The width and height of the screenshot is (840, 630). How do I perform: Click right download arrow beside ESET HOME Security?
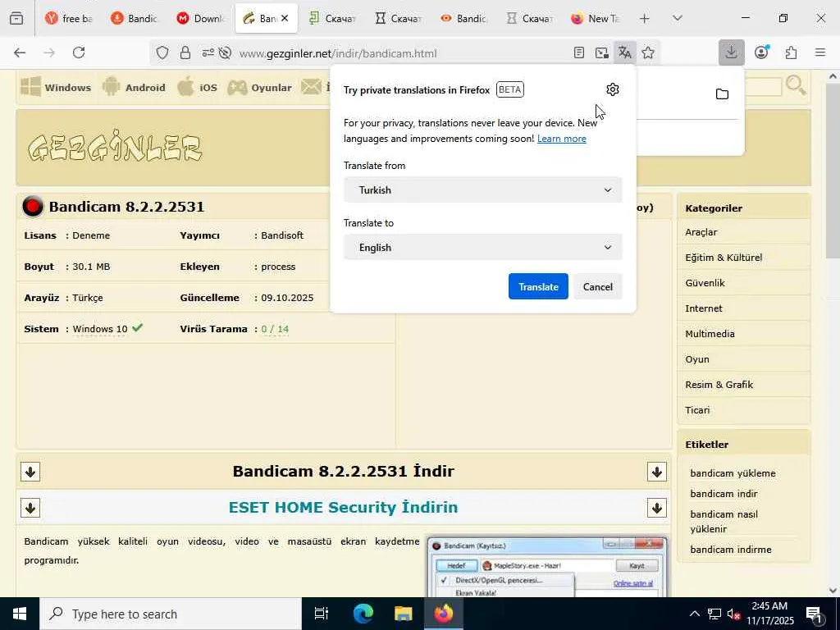pyautogui.click(x=657, y=508)
